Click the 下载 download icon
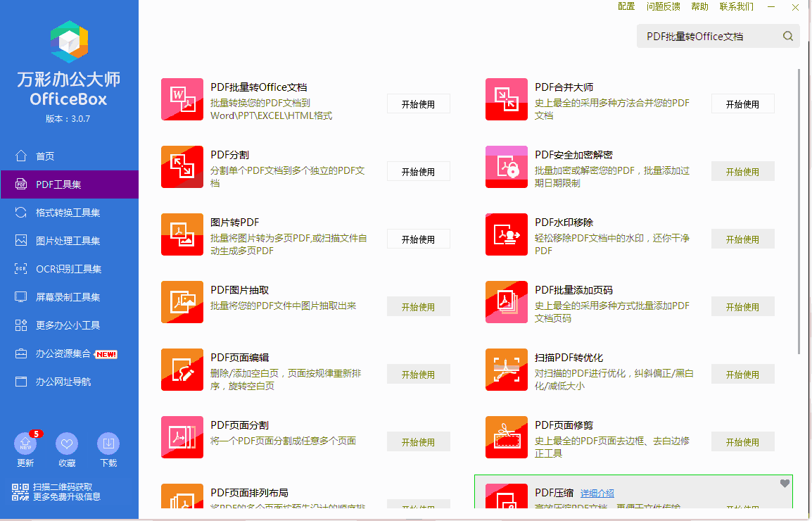 pos(108,444)
